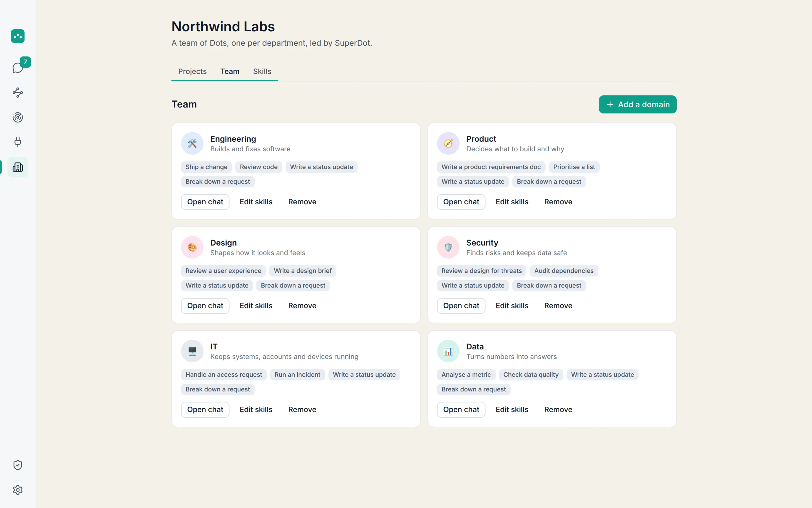Open chat with Design
The image size is (812, 508).
tap(205, 306)
